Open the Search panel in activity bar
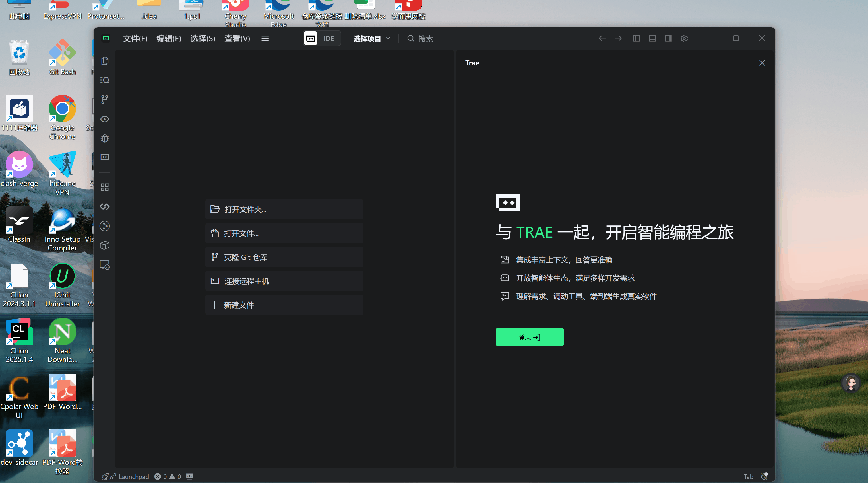Screen dimensions: 868x483 tap(105, 80)
